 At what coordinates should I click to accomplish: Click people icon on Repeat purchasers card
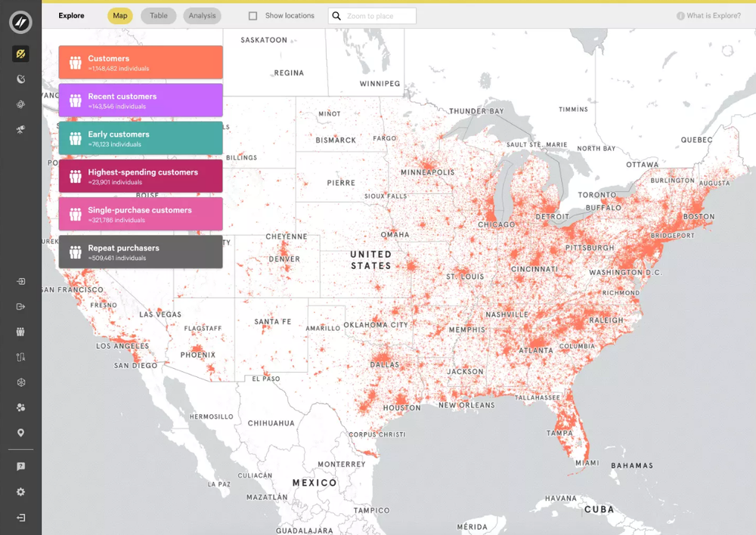click(x=75, y=252)
